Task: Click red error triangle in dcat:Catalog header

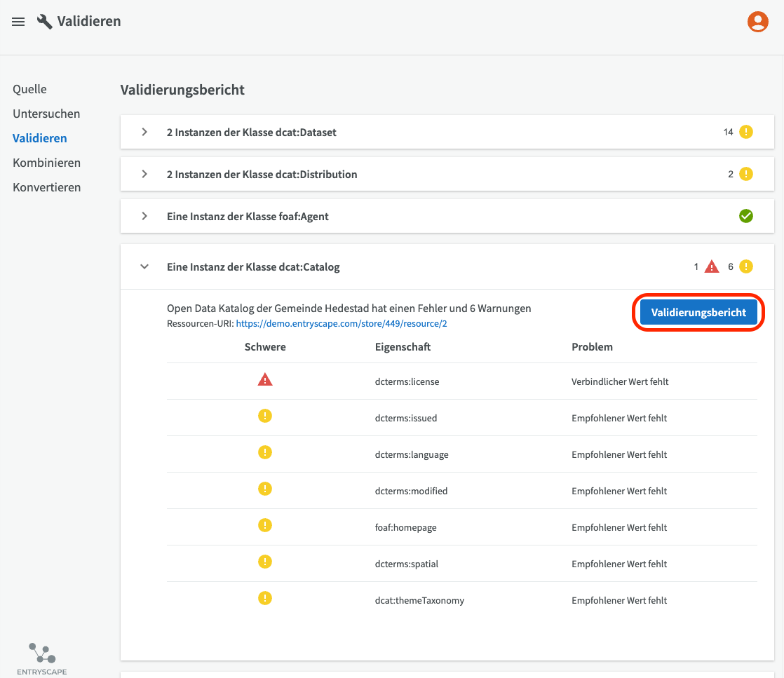Action: coord(712,266)
